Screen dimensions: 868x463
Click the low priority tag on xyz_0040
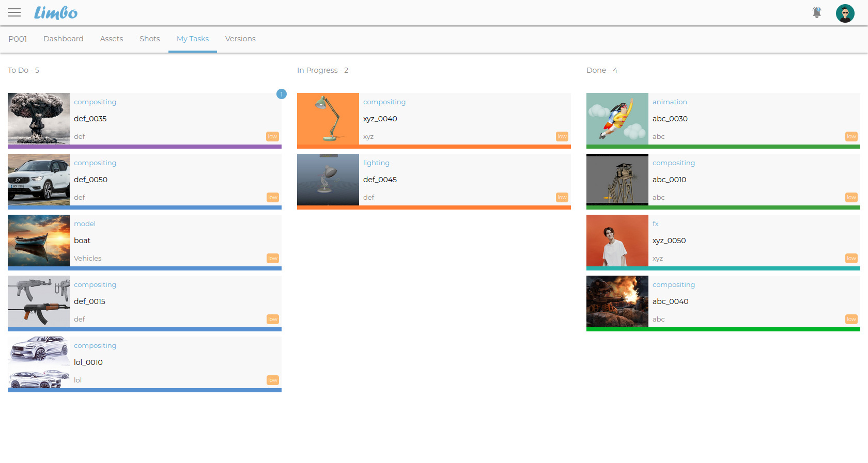(562, 136)
